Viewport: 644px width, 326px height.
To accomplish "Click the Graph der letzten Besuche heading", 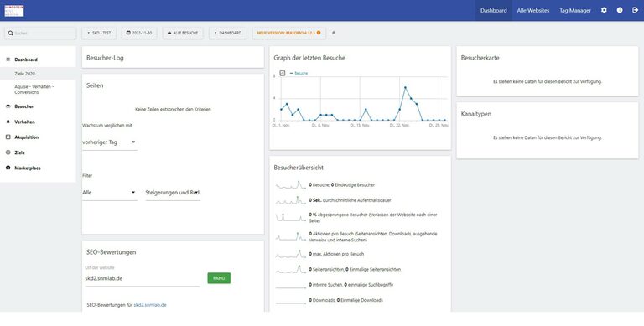I will [309, 58].
